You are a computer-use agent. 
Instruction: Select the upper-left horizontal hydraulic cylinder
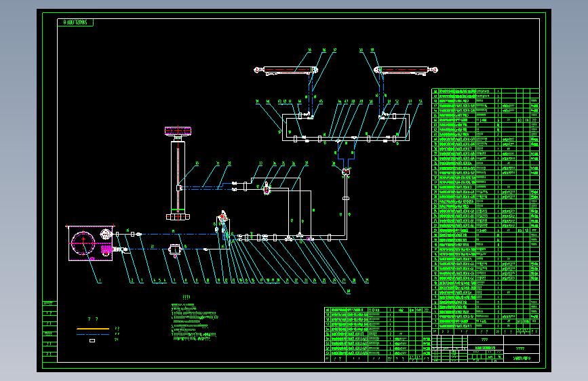[286, 71]
